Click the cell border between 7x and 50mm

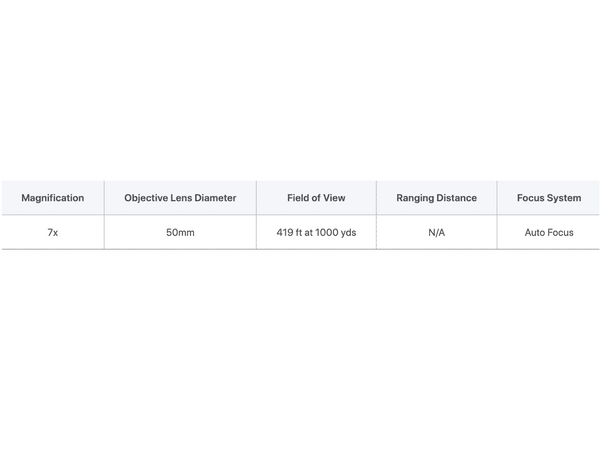pos(104,232)
